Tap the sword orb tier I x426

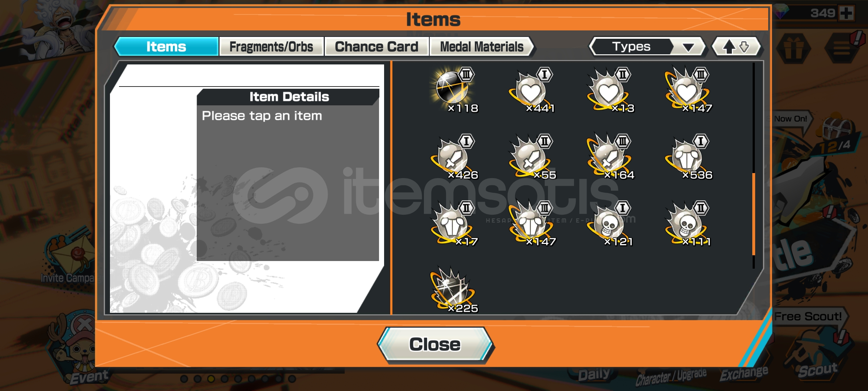454,156
